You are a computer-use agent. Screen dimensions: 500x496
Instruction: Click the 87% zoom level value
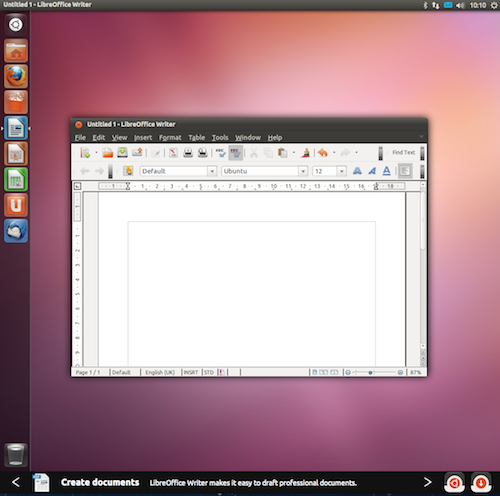coord(415,372)
